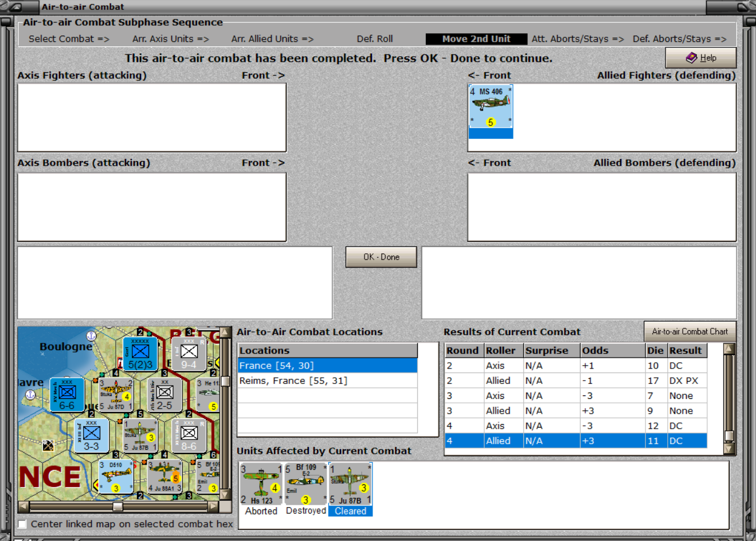Click the Bf 109 Emil counter on map

click(x=208, y=477)
